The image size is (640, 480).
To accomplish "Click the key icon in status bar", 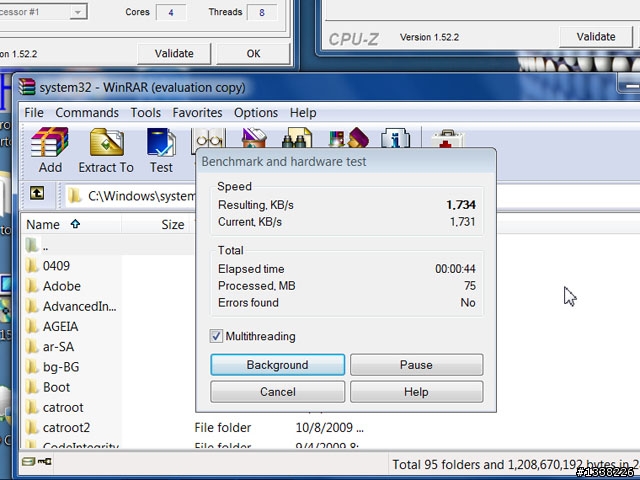I will (45, 462).
